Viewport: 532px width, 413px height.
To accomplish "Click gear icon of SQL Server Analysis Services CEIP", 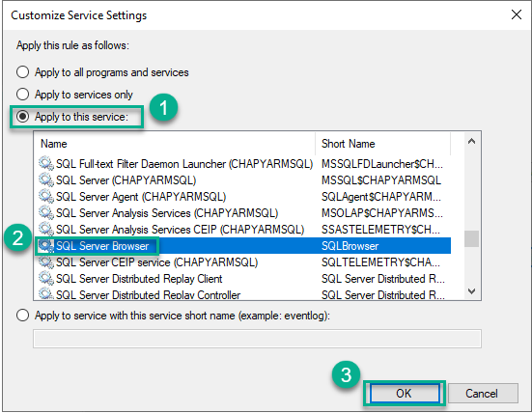I will [x=45, y=229].
